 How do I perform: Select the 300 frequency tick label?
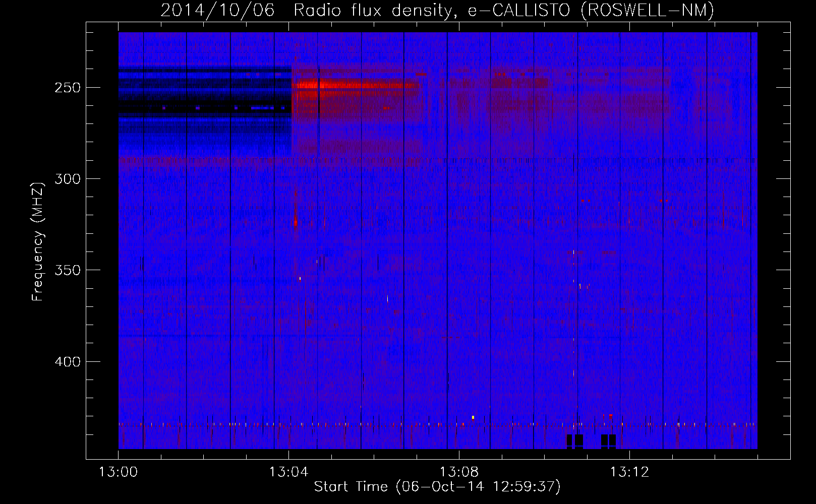click(x=68, y=179)
